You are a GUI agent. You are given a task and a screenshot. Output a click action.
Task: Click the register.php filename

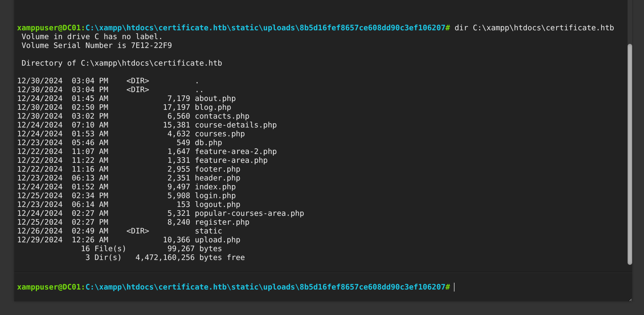pyautogui.click(x=222, y=222)
